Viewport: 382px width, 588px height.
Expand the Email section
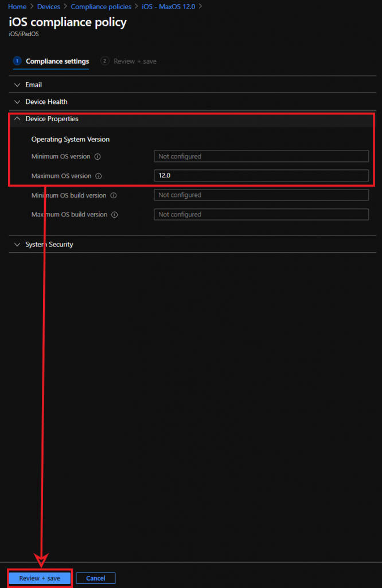pyautogui.click(x=33, y=84)
